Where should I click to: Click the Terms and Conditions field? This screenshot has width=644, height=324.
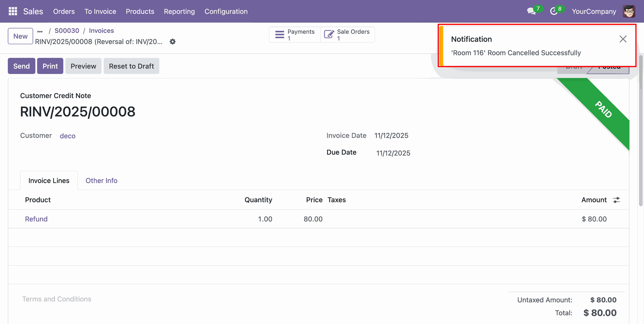click(x=57, y=299)
